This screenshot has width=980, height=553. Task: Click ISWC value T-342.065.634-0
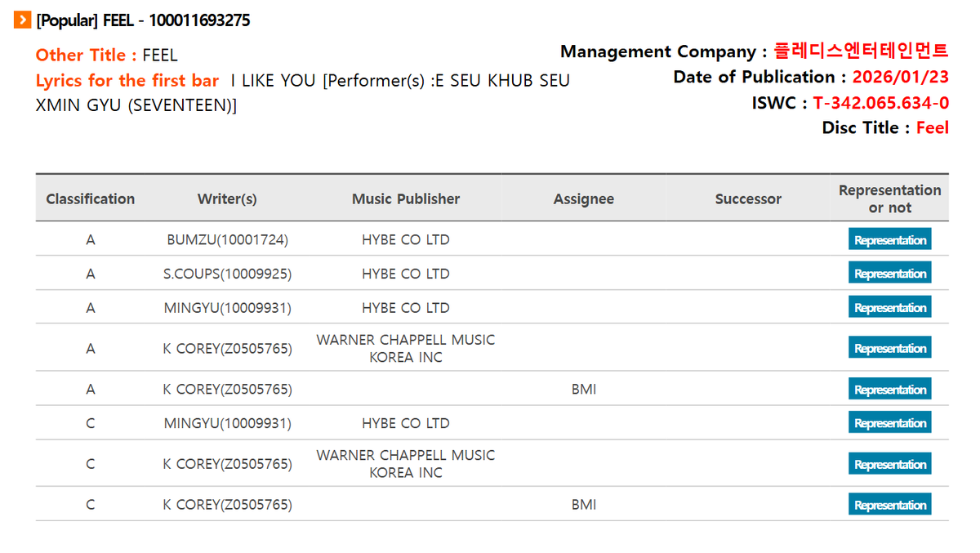tap(880, 103)
